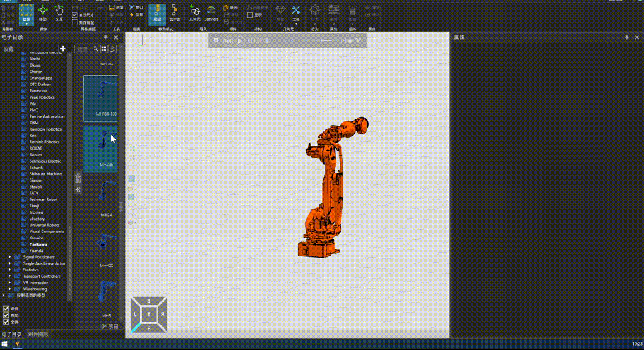Screen dimensions: 644x350
Task: Choose the 层级 (Hierarchy) move mode
Action: (x=157, y=14)
